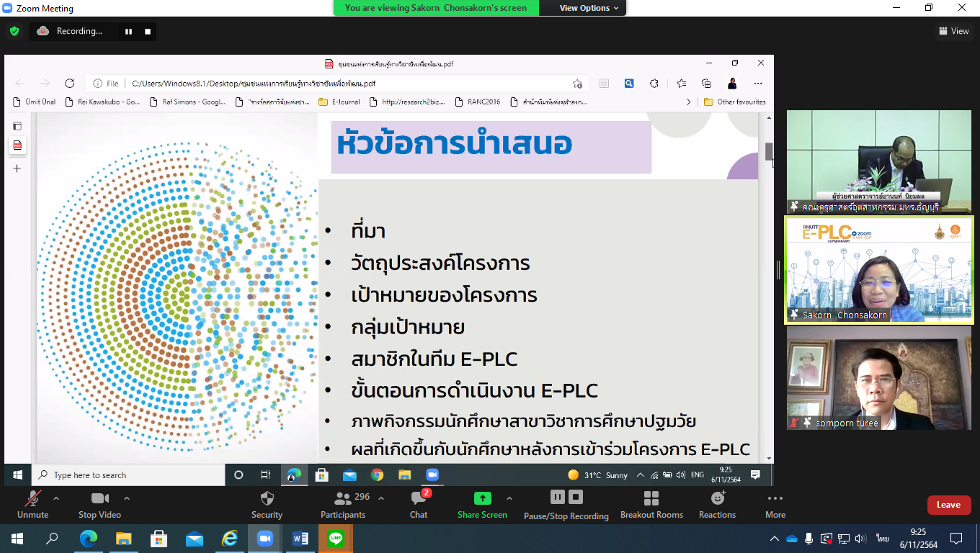Expand arrow next to Participants
This screenshot has width=980, height=553.
click(x=381, y=498)
